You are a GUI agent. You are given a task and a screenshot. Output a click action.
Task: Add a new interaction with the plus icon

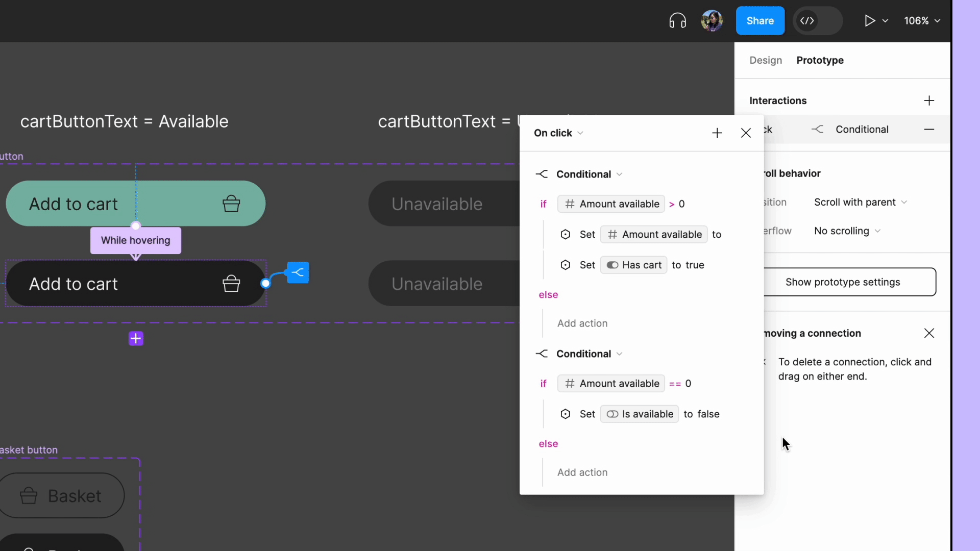(x=929, y=101)
